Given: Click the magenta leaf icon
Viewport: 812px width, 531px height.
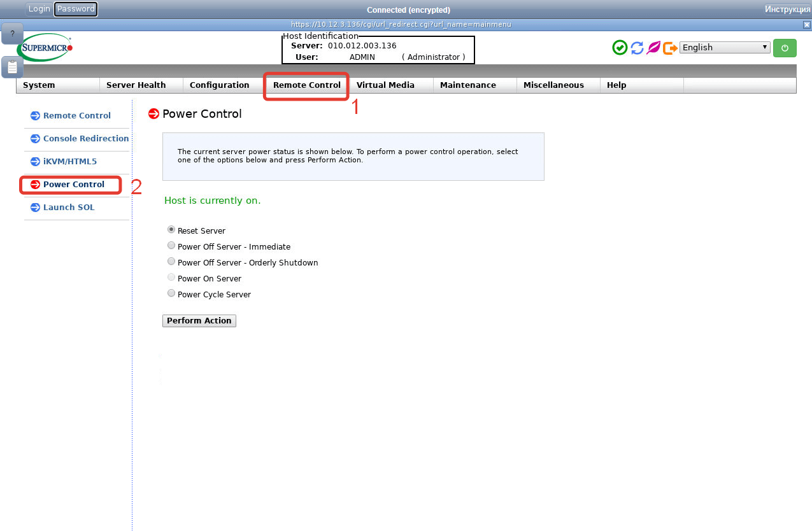Looking at the screenshot, I should [653, 48].
